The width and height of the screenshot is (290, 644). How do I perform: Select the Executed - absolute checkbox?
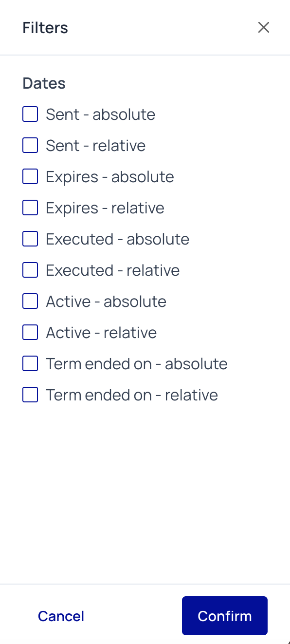click(30, 239)
